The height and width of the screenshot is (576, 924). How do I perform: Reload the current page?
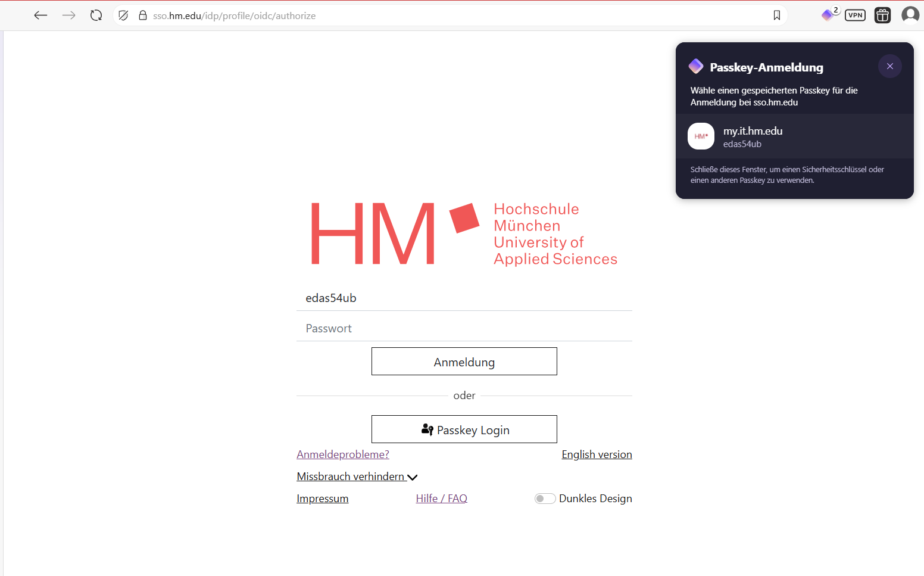(x=96, y=15)
